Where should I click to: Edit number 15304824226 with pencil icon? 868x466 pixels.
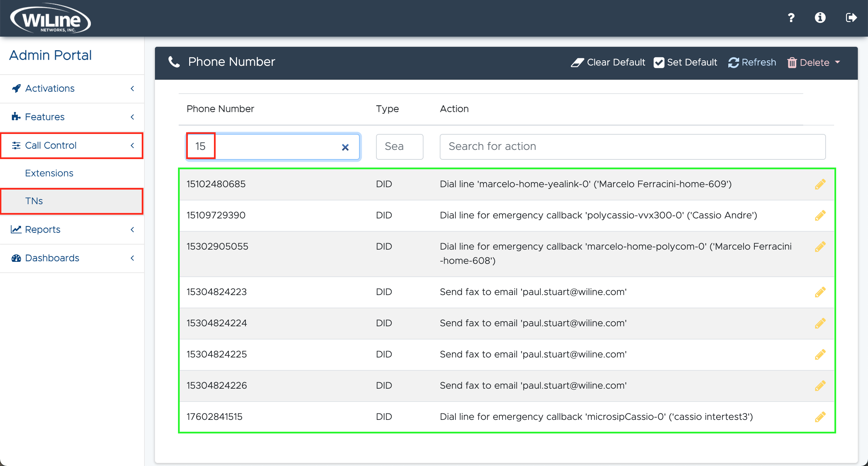coord(820,386)
